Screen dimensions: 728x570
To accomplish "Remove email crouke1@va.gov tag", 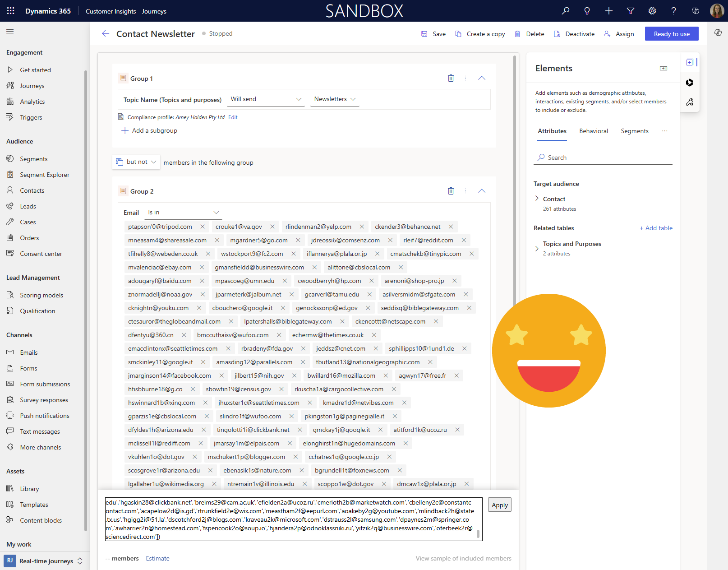I will (x=272, y=227).
